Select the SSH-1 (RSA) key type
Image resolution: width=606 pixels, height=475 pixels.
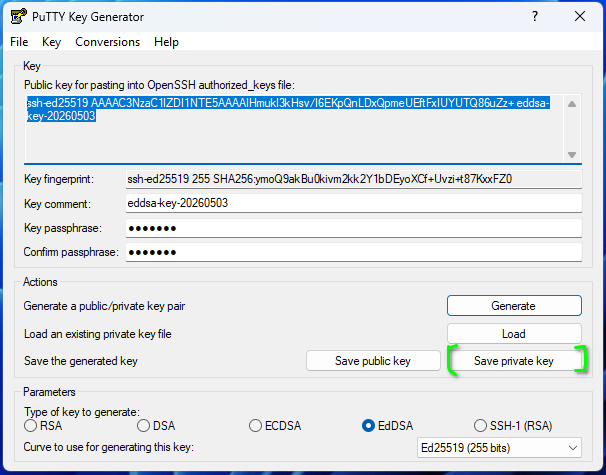click(x=513, y=426)
